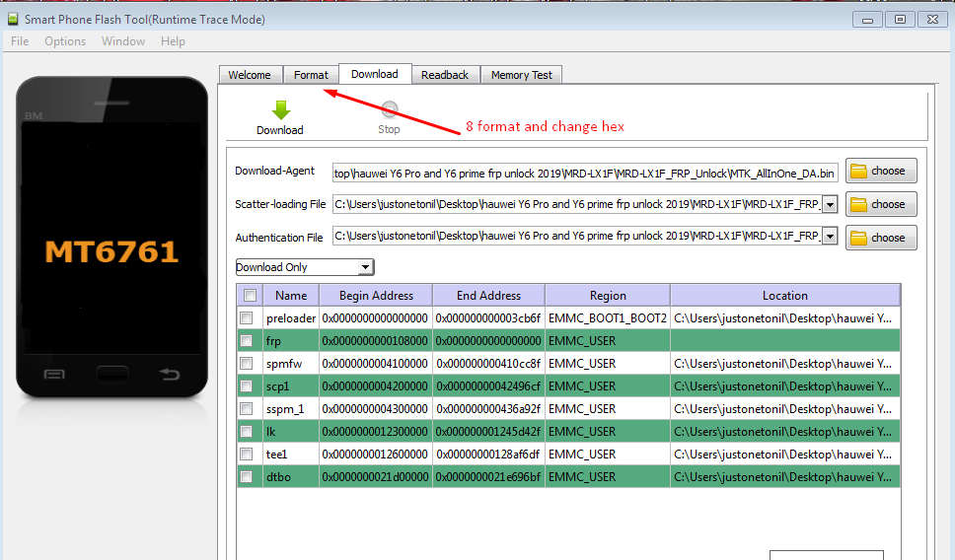Click sspm_1 end address 0x000000000436a92f
The image size is (955, 560).
[x=488, y=409]
